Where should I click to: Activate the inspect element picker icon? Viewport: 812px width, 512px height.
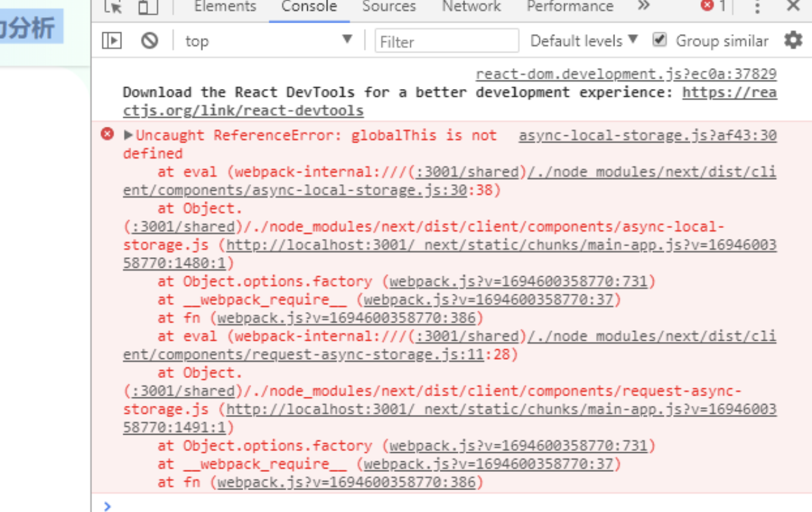(113, 7)
